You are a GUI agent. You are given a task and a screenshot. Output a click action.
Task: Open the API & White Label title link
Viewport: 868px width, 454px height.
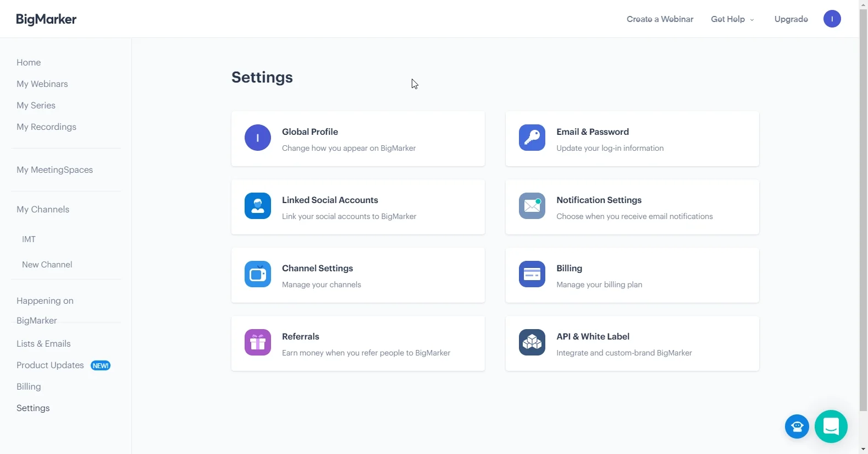pos(593,337)
